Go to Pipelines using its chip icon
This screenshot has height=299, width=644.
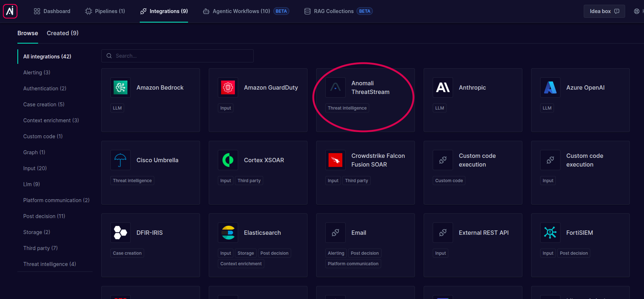click(x=89, y=11)
